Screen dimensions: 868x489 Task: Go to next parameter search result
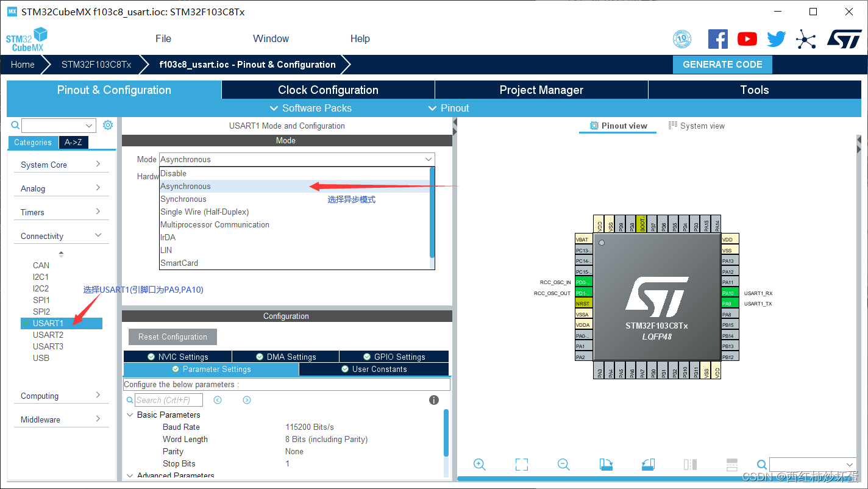247,400
